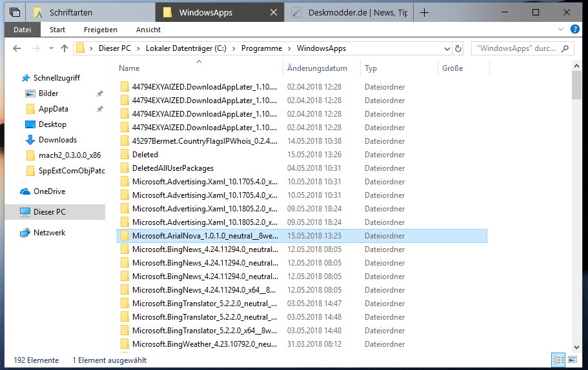Click WindowsApps breadcrumb in address bar
This screenshot has height=370, width=588.
click(x=321, y=48)
